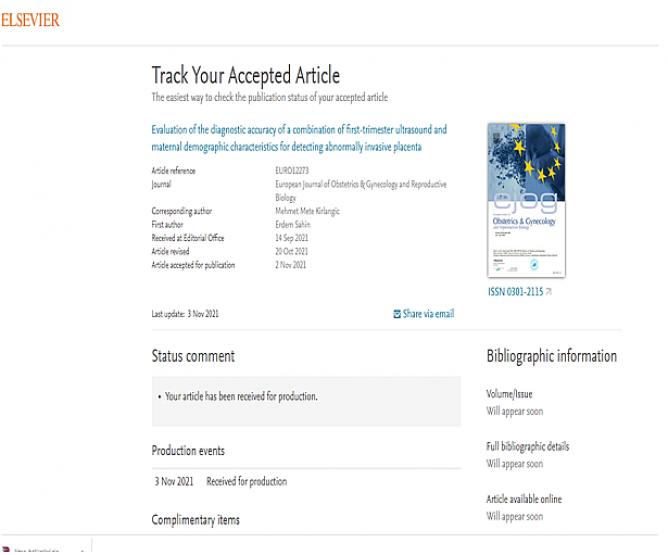This screenshot has width=668, height=555.
Task: Click the downloaded file icon in bottom bar
Action: (6, 550)
